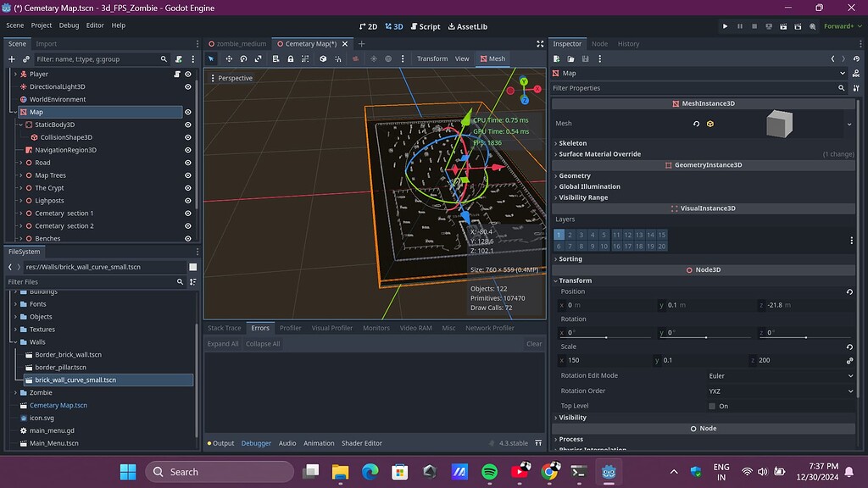Expand the Map Trees node
The height and width of the screenshot is (488, 868).
point(21,175)
